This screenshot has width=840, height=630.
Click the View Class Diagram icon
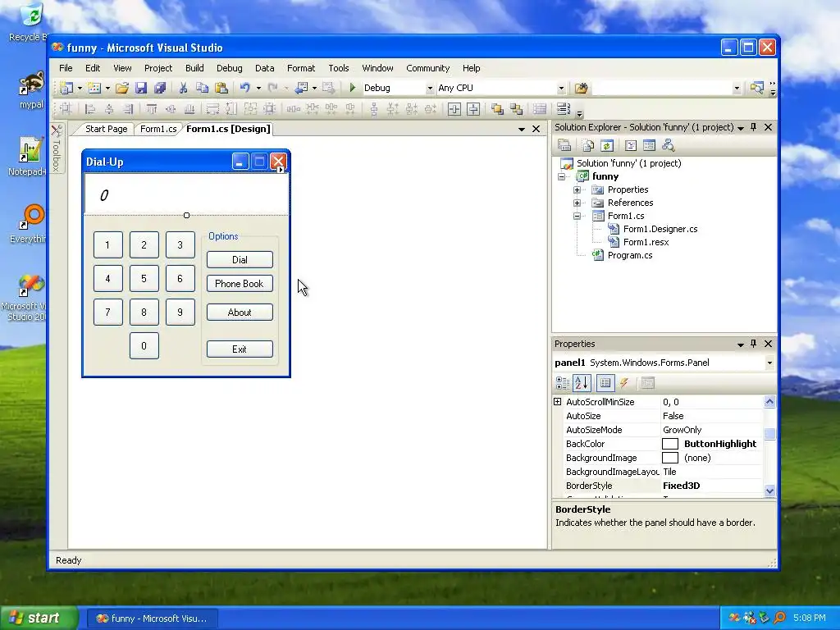pyautogui.click(x=668, y=145)
